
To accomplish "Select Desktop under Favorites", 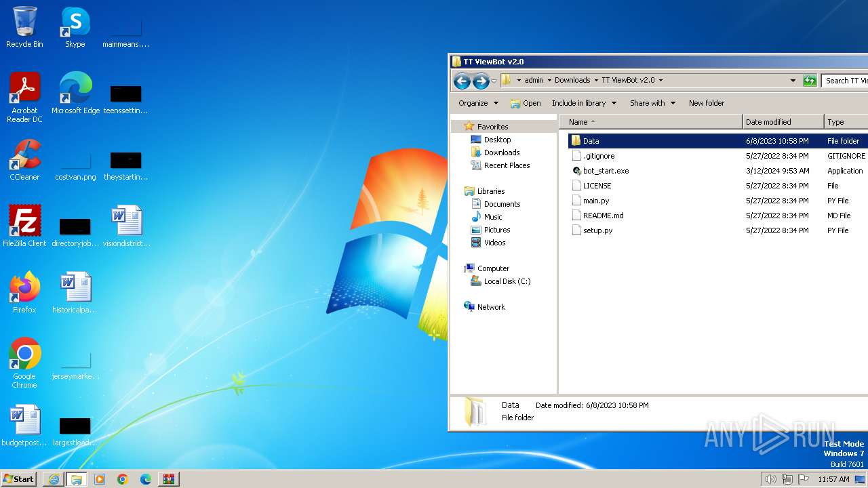I will 497,140.
